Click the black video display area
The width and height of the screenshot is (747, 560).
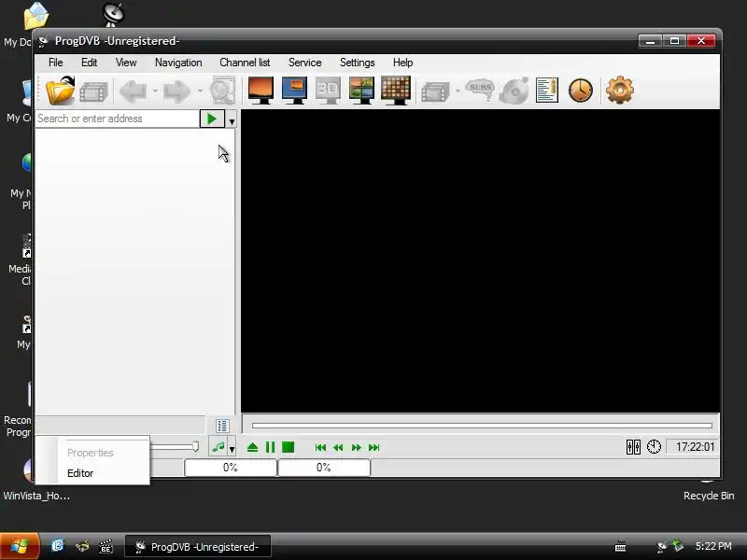tap(480, 261)
